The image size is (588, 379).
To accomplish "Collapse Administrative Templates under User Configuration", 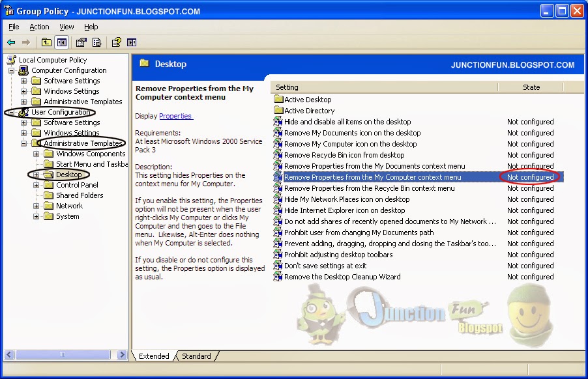I will pyautogui.click(x=24, y=143).
